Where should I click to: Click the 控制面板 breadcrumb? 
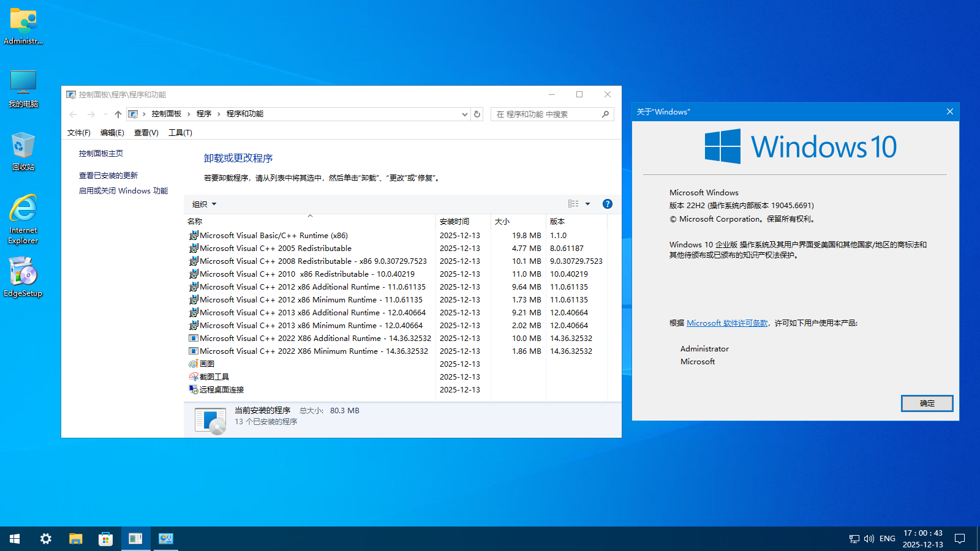pyautogui.click(x=167, y=114)
